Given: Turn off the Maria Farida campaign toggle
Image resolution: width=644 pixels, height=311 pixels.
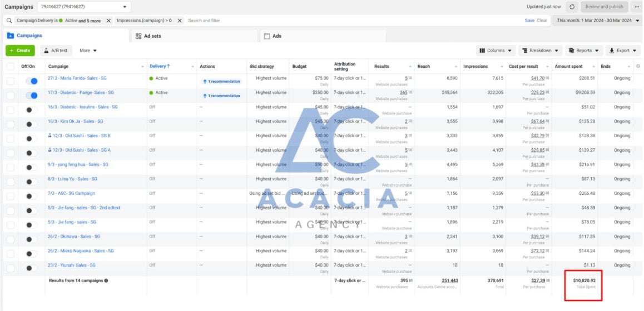Looking at the screenshot, I should click(31, 81).
